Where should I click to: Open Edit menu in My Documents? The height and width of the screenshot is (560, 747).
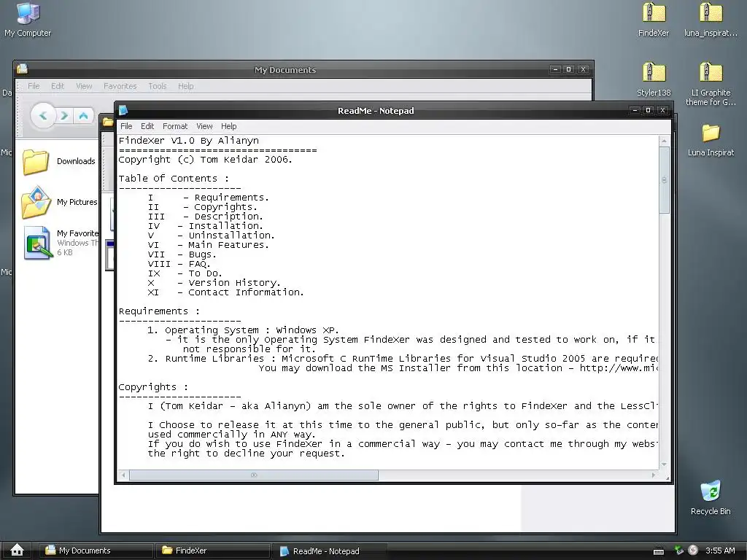tap(58, 86)
